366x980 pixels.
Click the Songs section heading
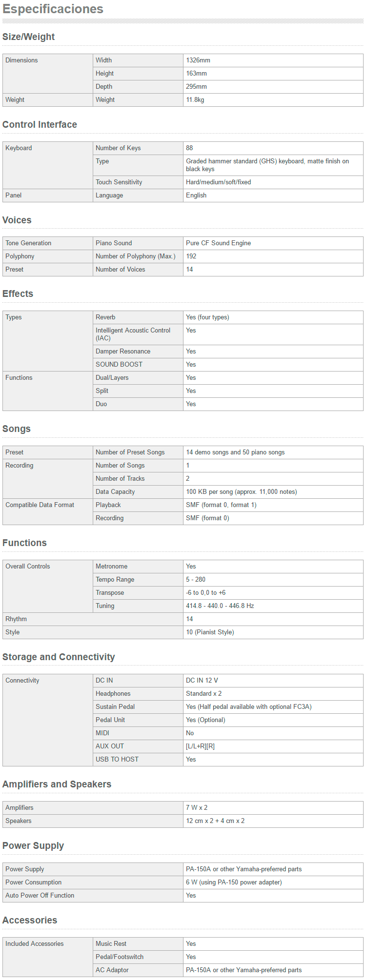click(x=17, y=429)
